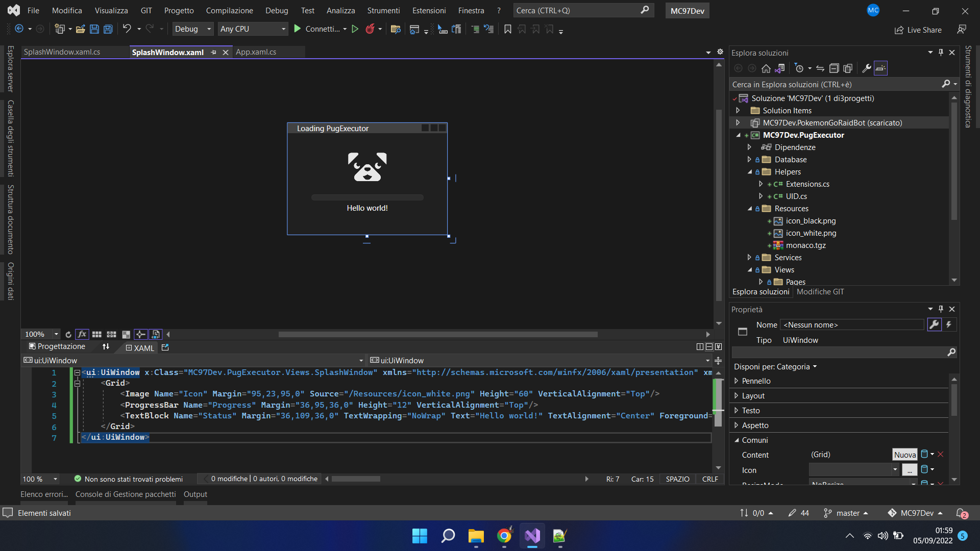Swap panes with the up-down arrows icon

(106, 347)
